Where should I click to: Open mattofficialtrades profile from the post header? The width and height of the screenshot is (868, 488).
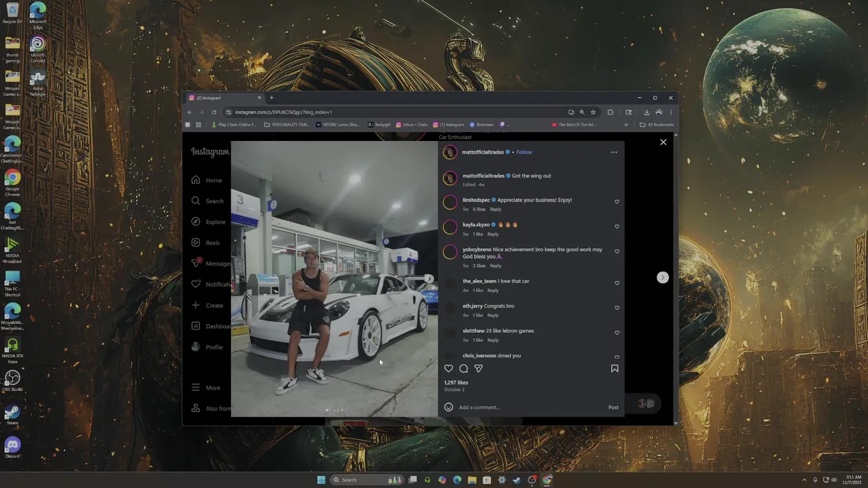point(483,152)
